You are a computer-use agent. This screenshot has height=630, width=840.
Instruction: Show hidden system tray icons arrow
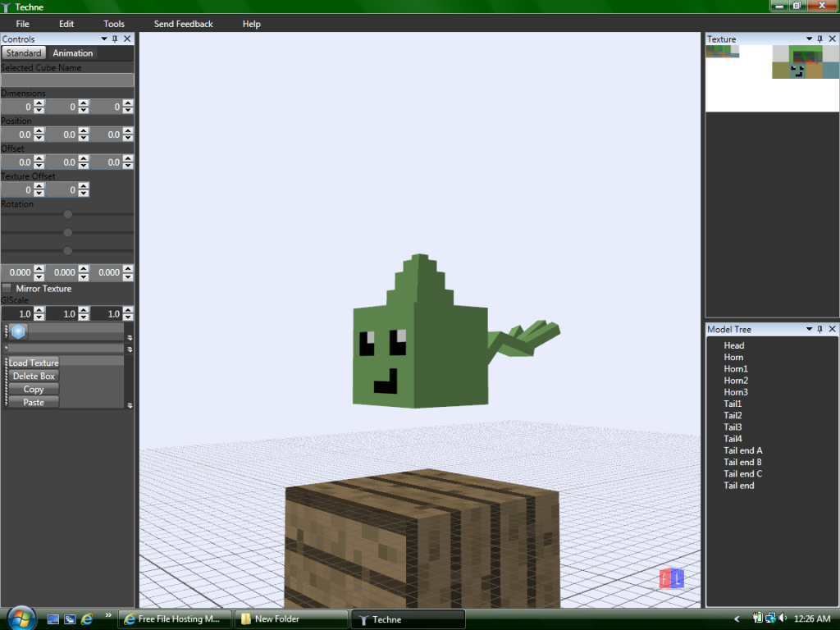(737, 619)
